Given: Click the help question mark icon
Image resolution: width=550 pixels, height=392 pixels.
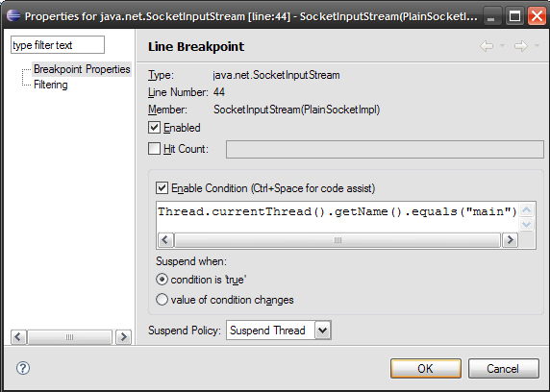Looking at the screenshot, I should [x=23, y=368].
